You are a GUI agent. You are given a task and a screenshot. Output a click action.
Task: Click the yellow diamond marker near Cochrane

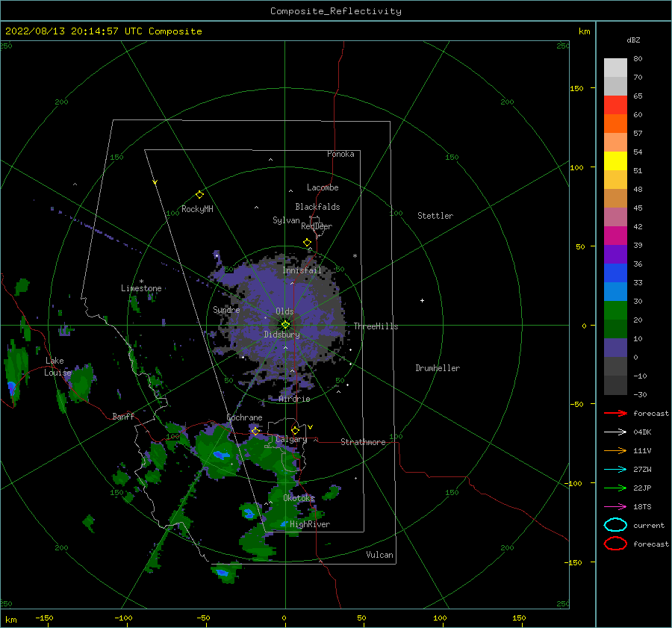point(256,431)
